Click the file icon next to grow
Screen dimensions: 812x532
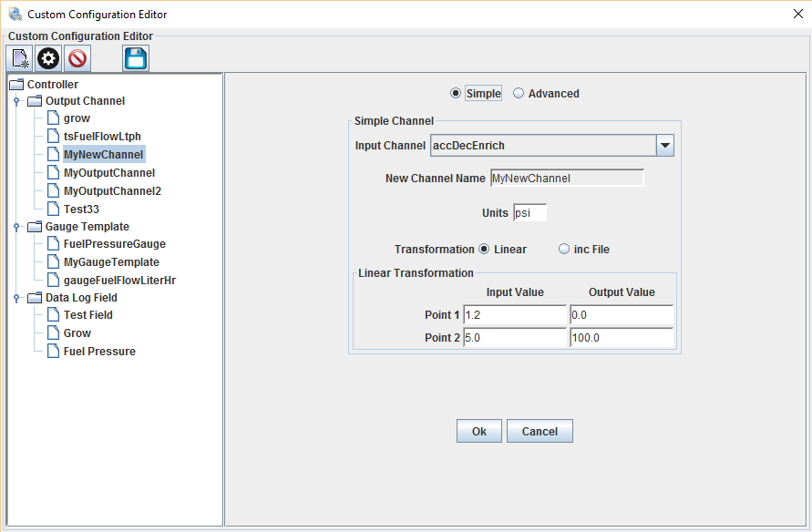(x=53, y=118)
